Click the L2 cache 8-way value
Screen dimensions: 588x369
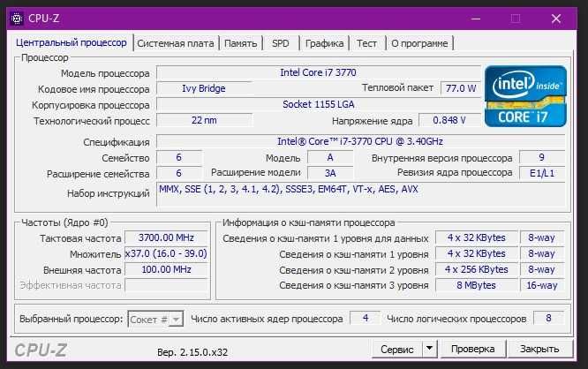[542, 269]
